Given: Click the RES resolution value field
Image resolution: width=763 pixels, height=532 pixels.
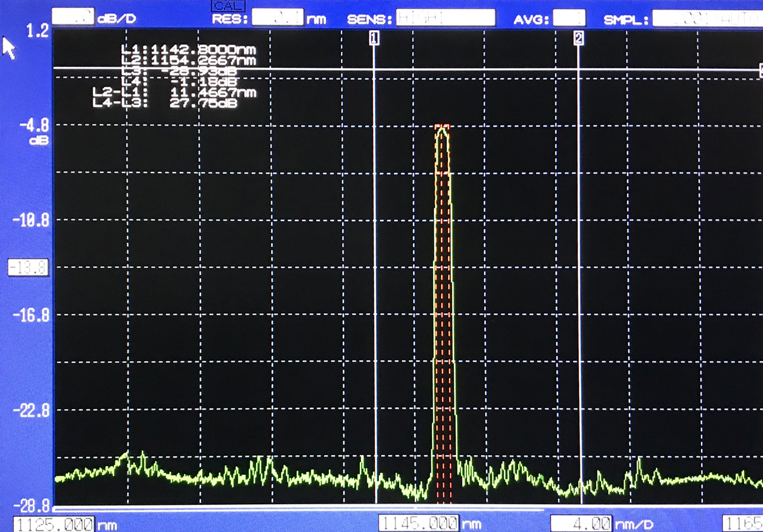Looking at the screenshot, I should tap(277, 18).
